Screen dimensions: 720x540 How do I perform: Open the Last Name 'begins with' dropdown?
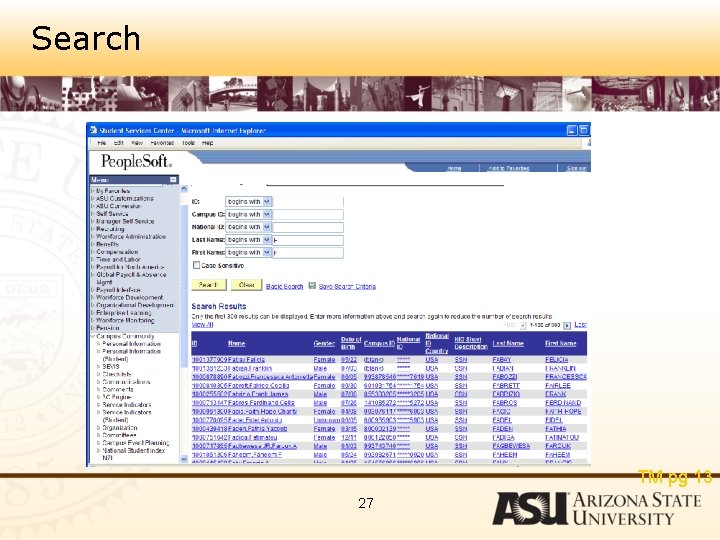click(x=267, y=240)
